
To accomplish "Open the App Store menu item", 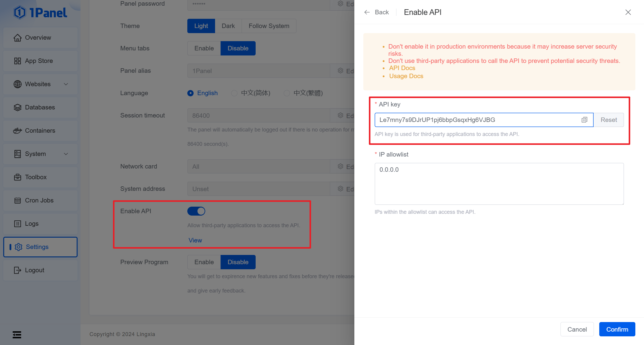I will pos(39,61).
